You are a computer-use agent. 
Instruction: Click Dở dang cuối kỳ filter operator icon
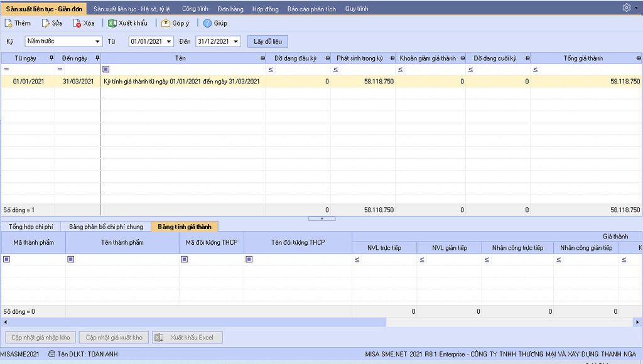471,70
